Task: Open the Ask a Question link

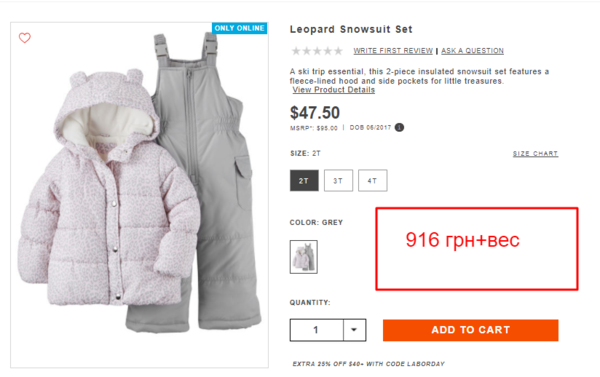Action: point(472,51)
